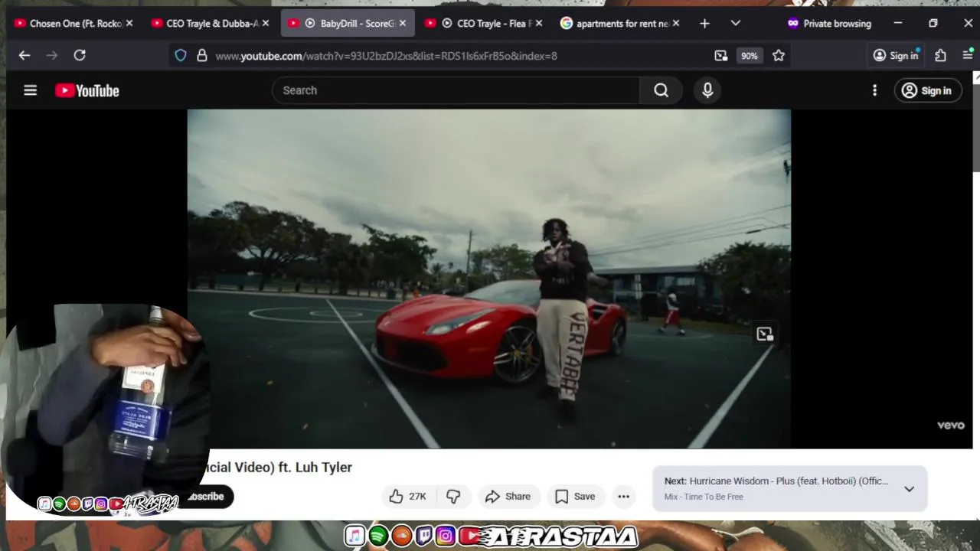Like the video with 27K likes

point(408,497)
